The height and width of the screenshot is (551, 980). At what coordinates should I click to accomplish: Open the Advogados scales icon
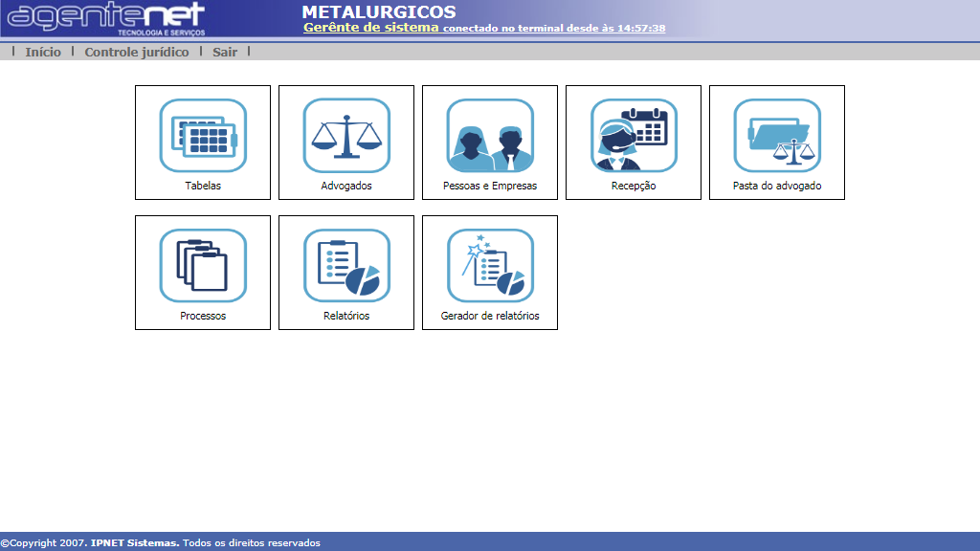346,136
